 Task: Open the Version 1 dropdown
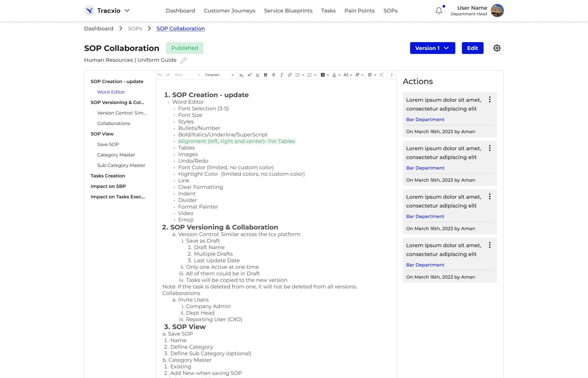pyautogui.click(x=432, y=48)
